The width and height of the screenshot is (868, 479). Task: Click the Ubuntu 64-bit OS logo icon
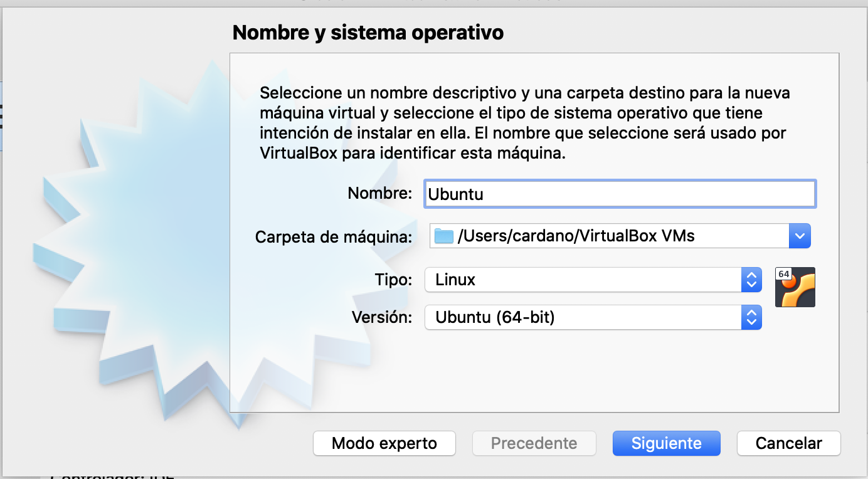(x=795, y=287)
